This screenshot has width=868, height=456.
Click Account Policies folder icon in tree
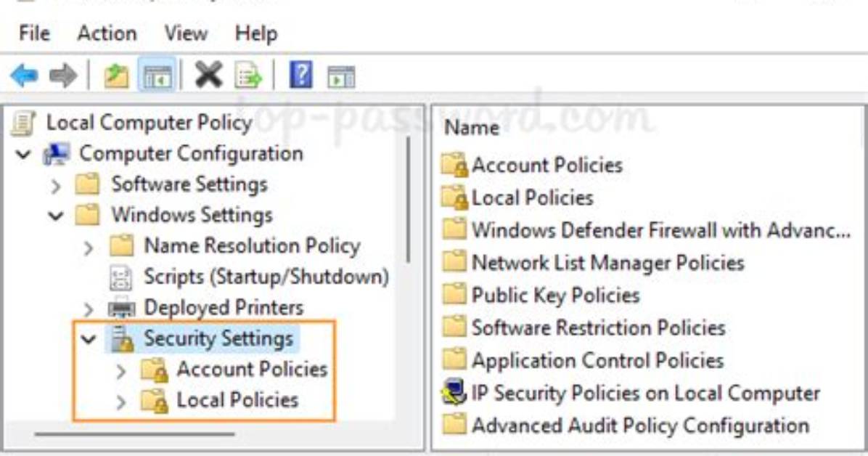pos(155,370)
